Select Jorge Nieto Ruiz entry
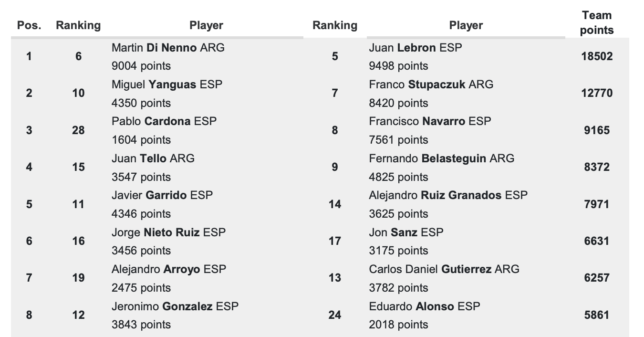The height and width of the screenshot is (337, 644). [158, 232]
